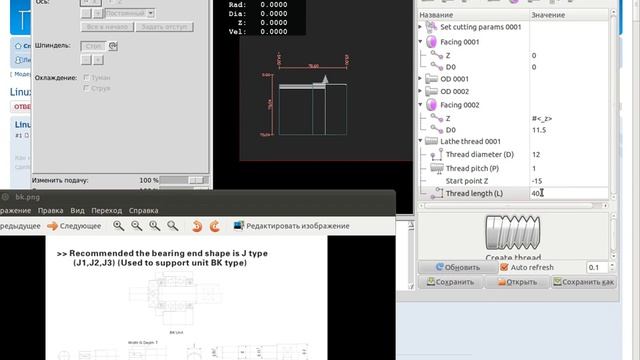Toggle the Струя coolant checkbox
The height and width of the screenshot is (360, 640).
pyautogui.click(x=86, y=88)
